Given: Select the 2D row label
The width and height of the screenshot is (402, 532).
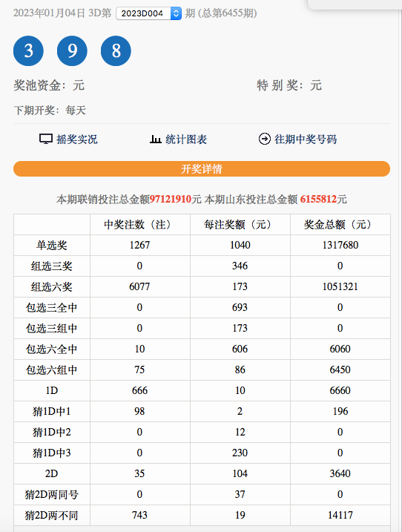Looking at the screenshot, I should 52,473.
